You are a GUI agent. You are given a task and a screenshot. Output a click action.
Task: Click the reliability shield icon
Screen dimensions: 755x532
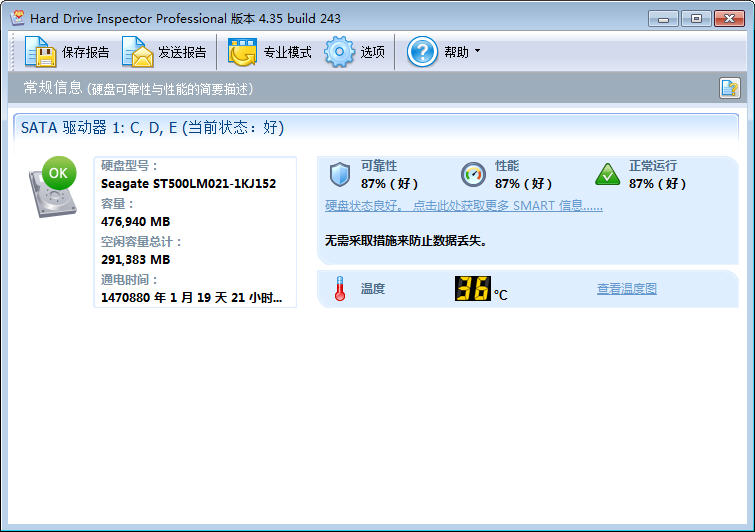[x=340, y=174]
